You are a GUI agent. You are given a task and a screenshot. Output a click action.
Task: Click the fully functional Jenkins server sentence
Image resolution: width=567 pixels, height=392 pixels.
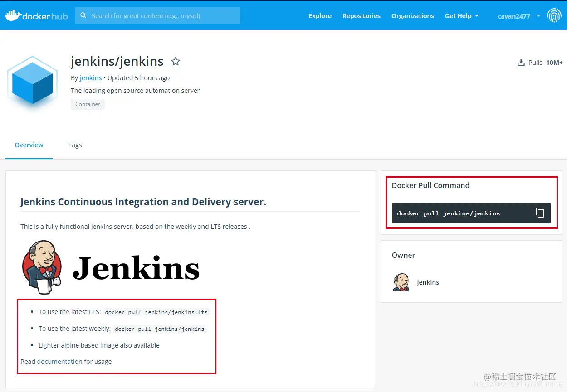[135, 227]
